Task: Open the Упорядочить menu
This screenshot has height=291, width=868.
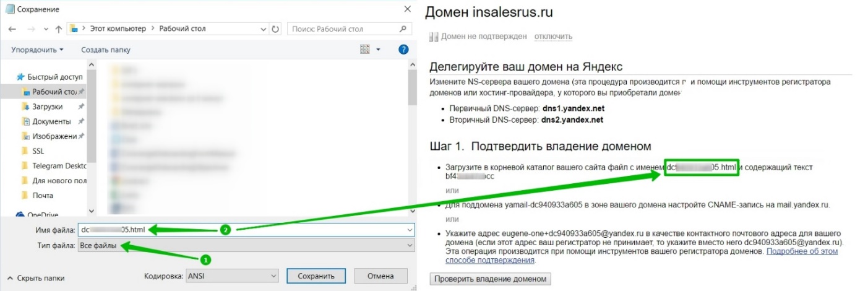Action: [37, 50]
